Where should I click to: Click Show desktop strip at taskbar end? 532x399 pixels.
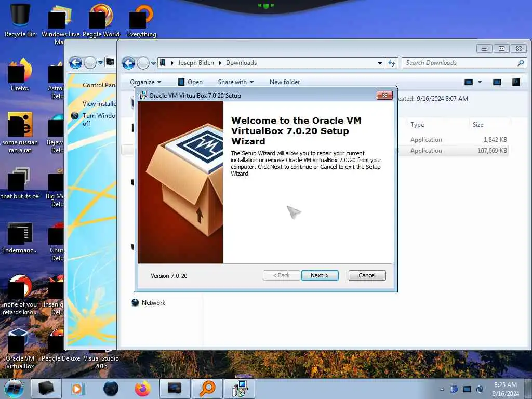[x=528, y=389]
